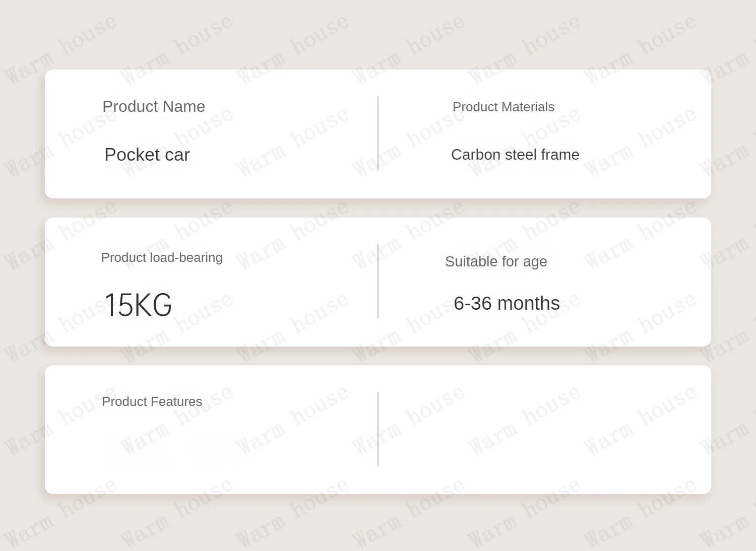Select the 6-36 months text

click(x=507, y=303)
